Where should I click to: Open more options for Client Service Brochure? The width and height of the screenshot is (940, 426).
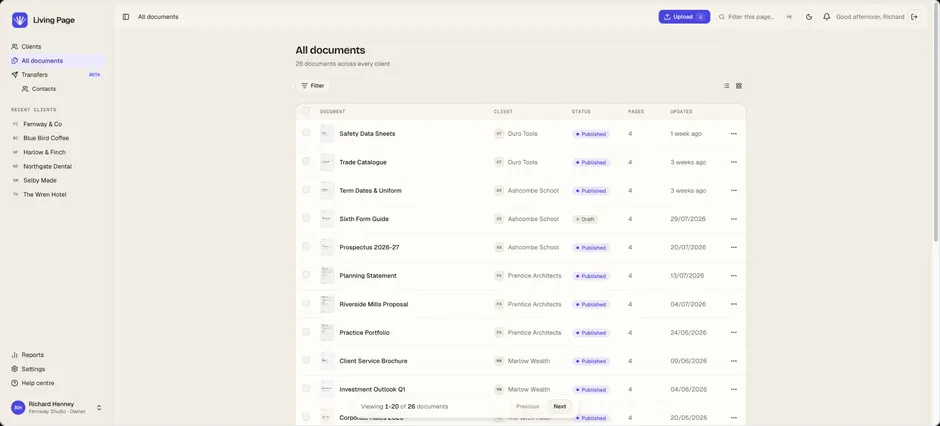(734, 361)
